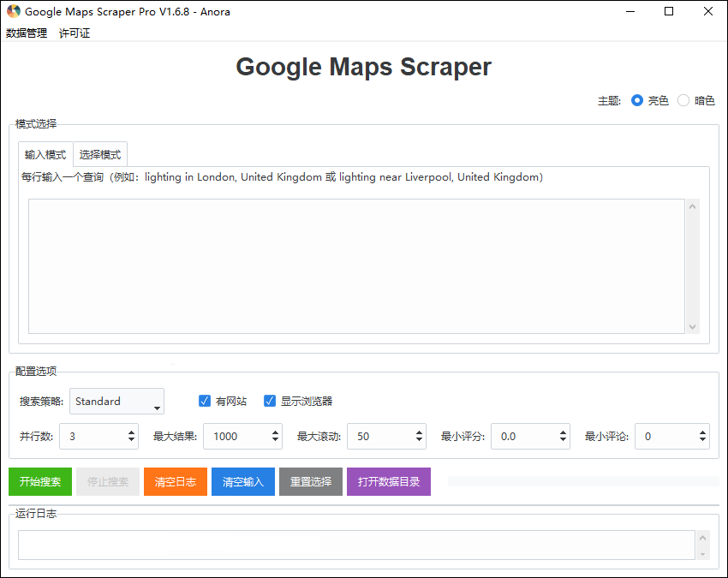Decrease the 最小评分 spinner value

[564, 439]
